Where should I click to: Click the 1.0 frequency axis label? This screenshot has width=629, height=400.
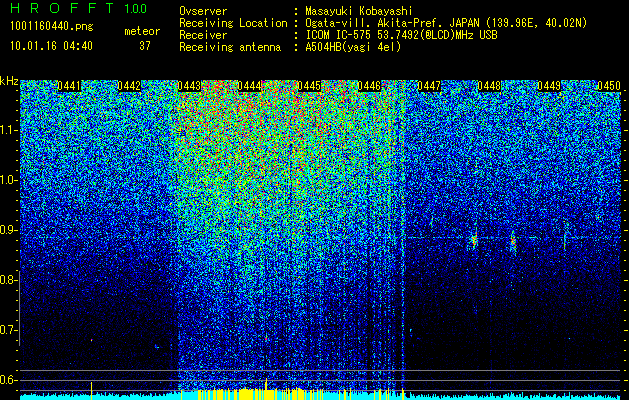tap(8, 180)
